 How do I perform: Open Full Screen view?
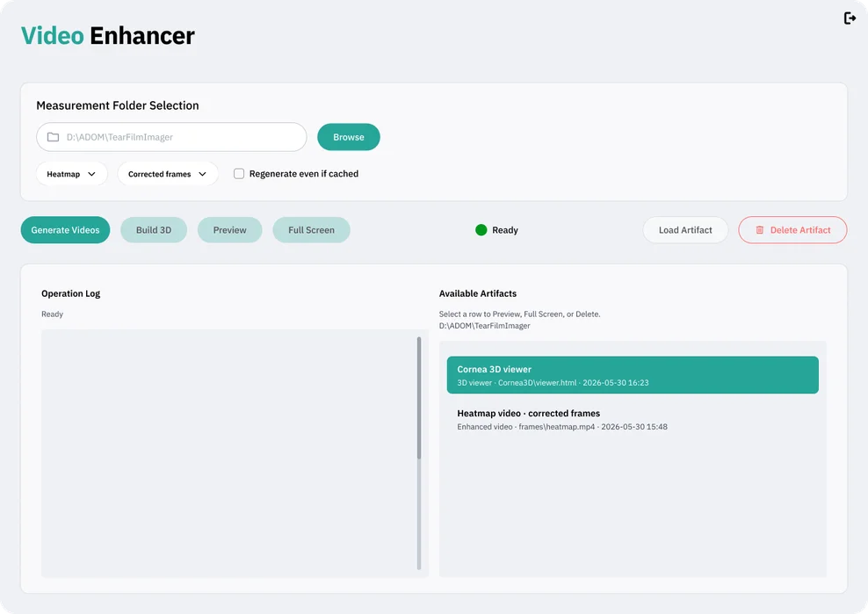tap(311, 230)
